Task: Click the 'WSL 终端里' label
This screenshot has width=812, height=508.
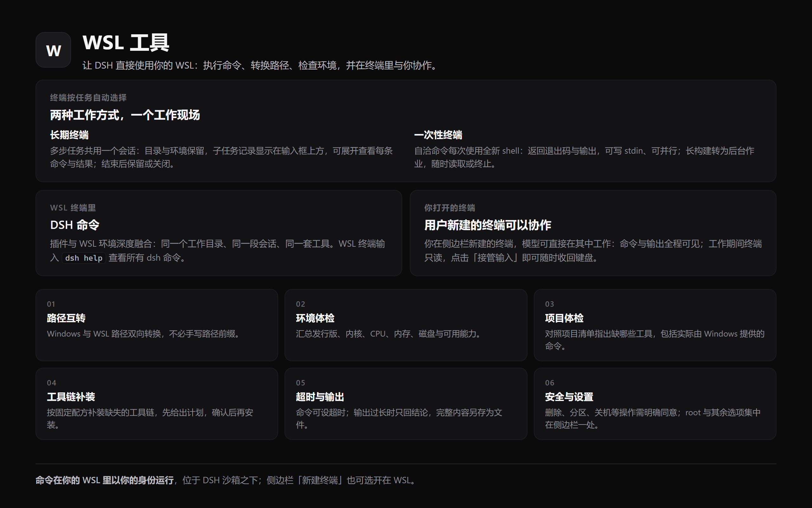Action: pos(73,208)
